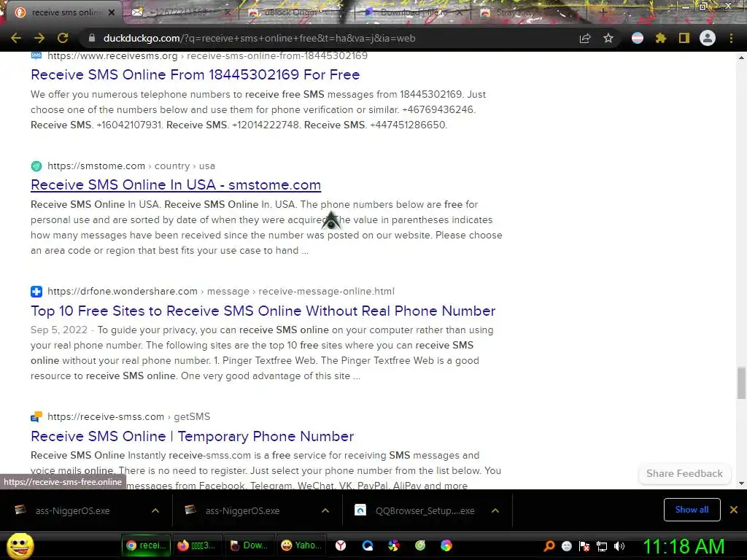Viewport: 747px width, 560px height.
Task: Open the Extensions puzzle-piece menu
Action: (661, 38)
